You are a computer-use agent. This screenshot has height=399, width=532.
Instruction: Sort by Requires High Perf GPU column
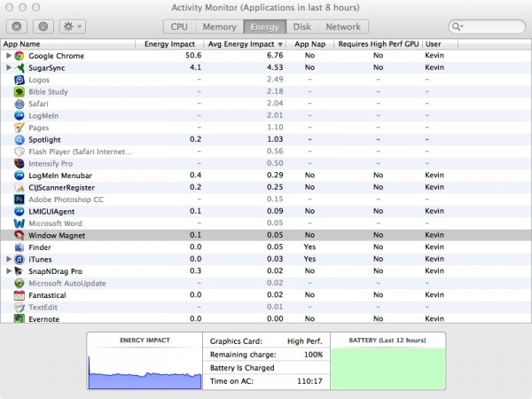click(379, 44)
